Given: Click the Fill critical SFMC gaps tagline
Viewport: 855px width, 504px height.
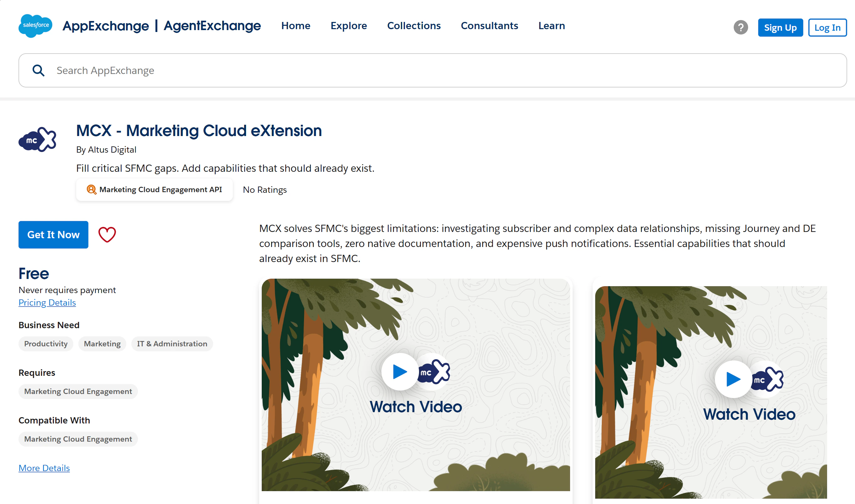Looking at the screenshot, I should 225,168.
